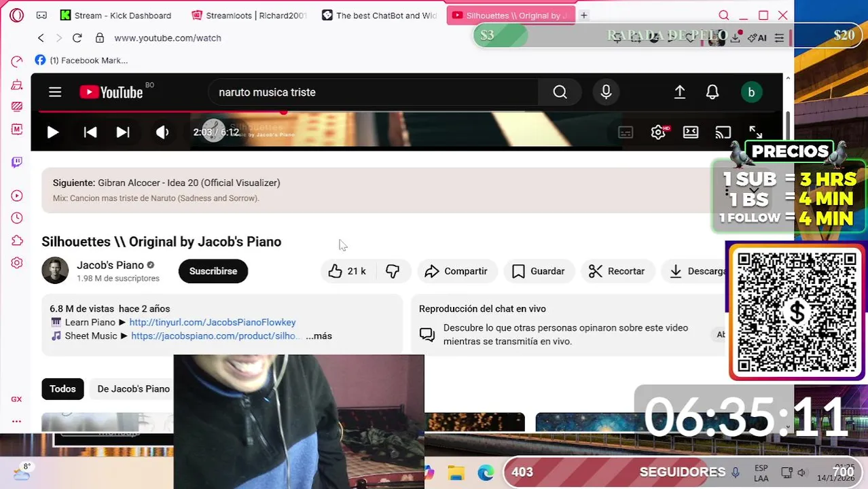Click the 'naruto musica triste' search box
The width and height of the screenshot is (868, 489).
pos(373,92)
